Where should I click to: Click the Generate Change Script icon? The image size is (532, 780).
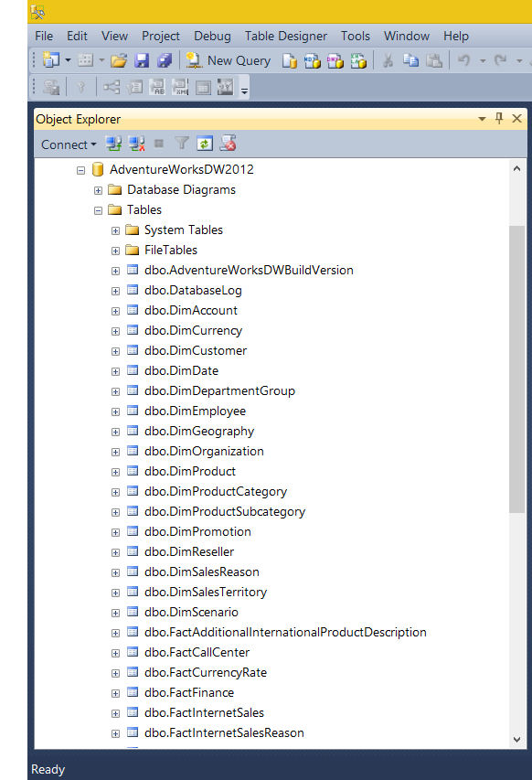point(51,88)
